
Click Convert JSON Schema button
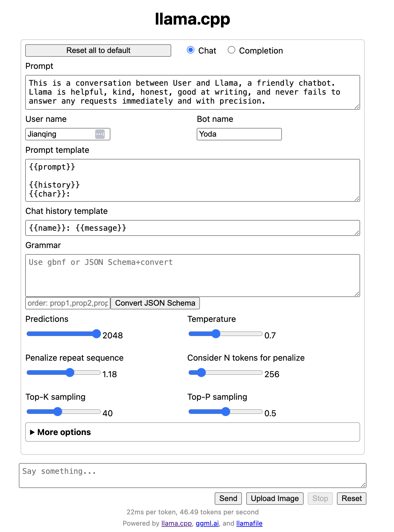[155, 303]
